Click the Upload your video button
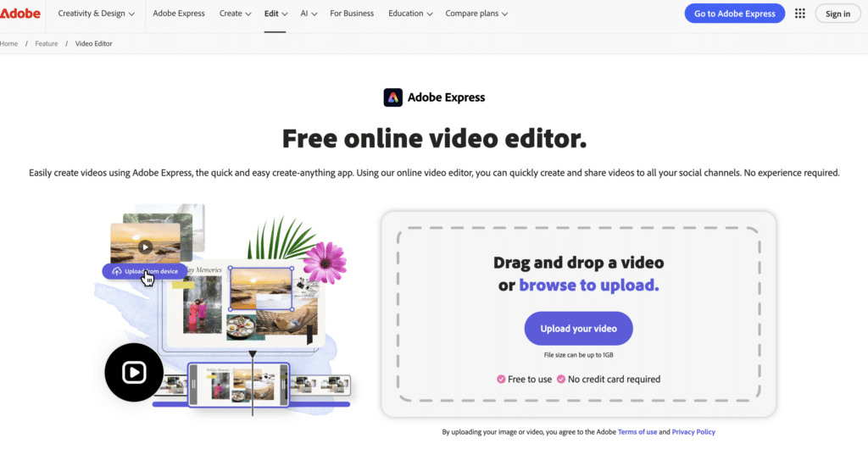Screen dimensions: 868x455 point(578,328)
